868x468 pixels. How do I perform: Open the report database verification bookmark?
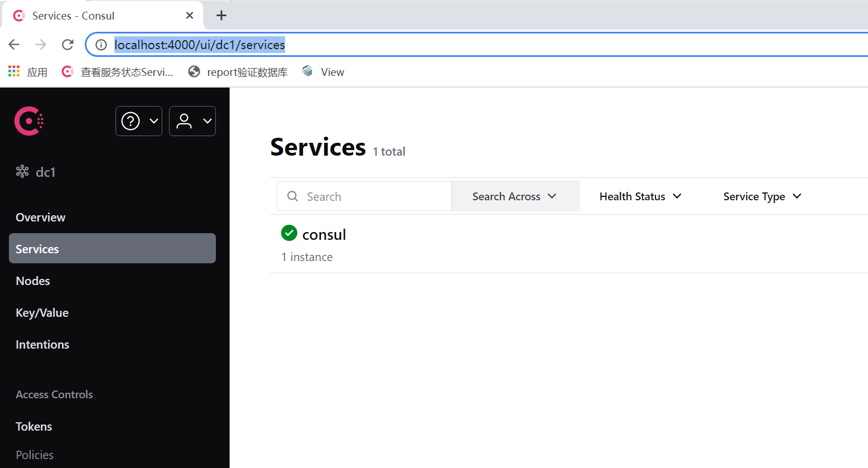(238, 72)
